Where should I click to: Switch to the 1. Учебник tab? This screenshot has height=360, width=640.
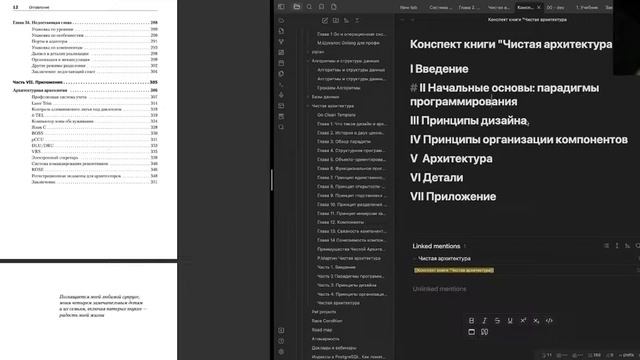point(587,7)
